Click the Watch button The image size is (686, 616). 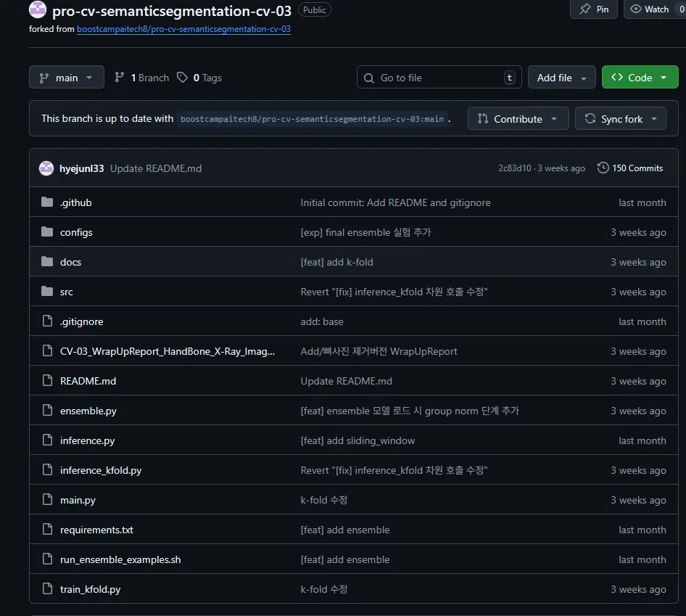(x=655, y=9)
